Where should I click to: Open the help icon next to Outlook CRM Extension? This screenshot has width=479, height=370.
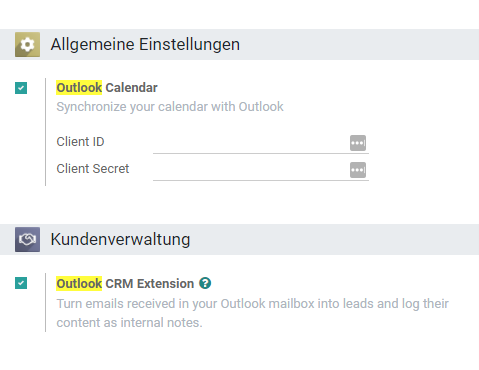coord(205,283)
